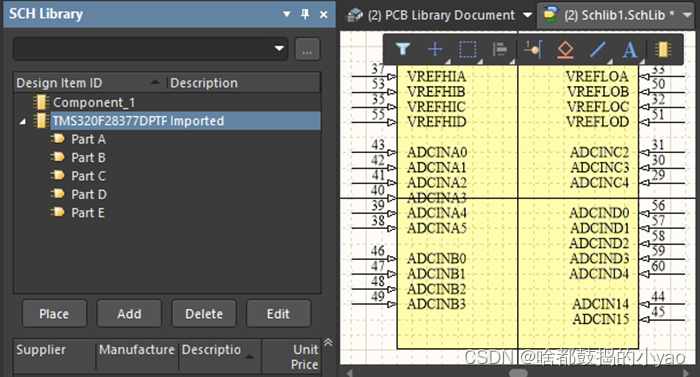Viewport: 700px width, 377px height.
Task: Select Part E of the component
Action: click(x=88, y=213)
